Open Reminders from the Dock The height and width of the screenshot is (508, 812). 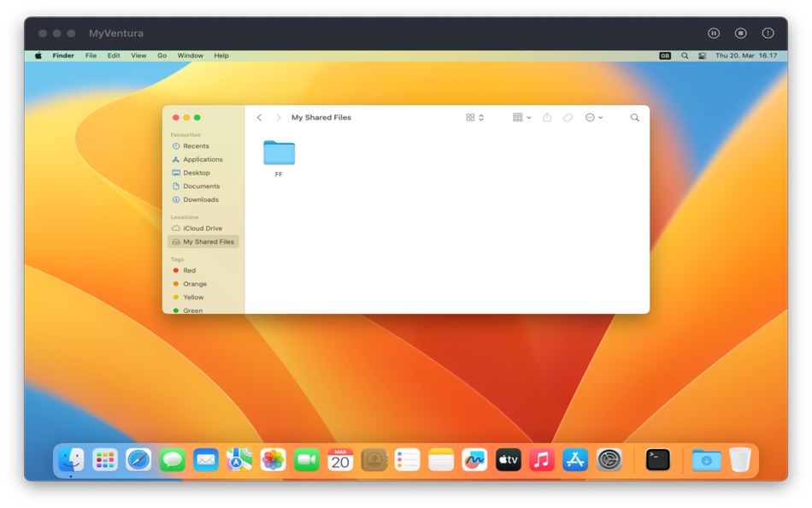pos(407,459)
